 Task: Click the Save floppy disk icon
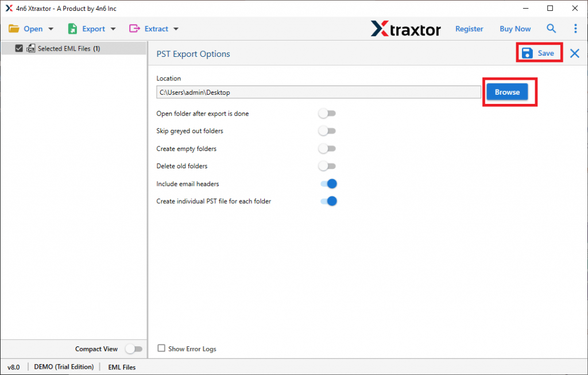[527, 53]
